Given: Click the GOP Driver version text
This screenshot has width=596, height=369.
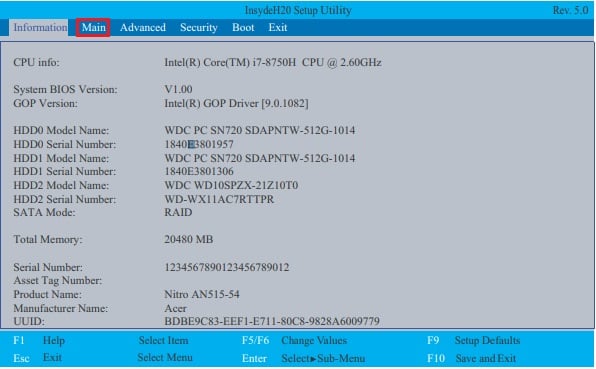Looking at the screenshot, I should point(236,103).
